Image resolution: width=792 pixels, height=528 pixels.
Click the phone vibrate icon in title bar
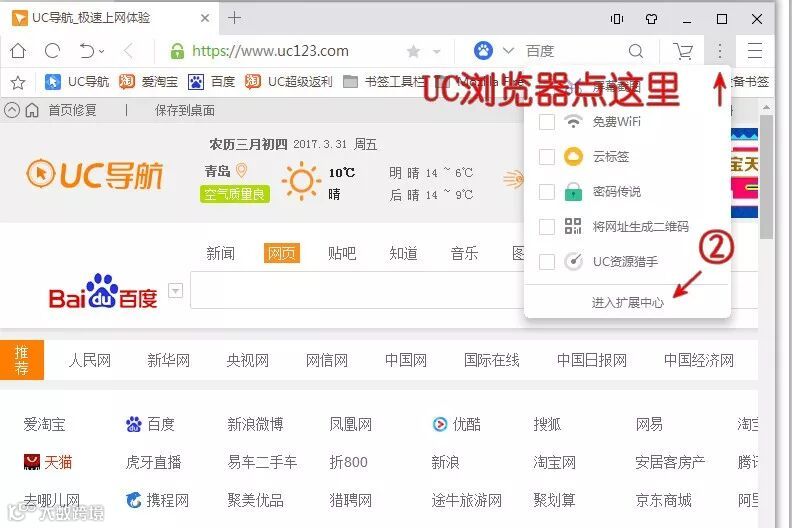[617, 19]
